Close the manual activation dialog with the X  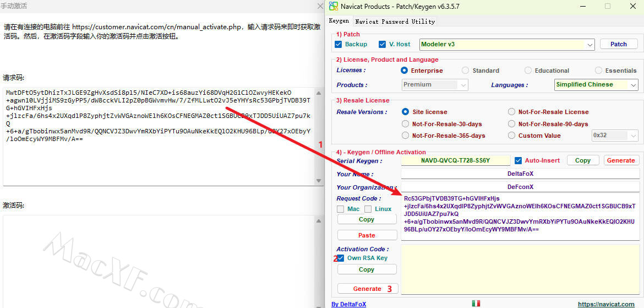(x=320, y=6)
